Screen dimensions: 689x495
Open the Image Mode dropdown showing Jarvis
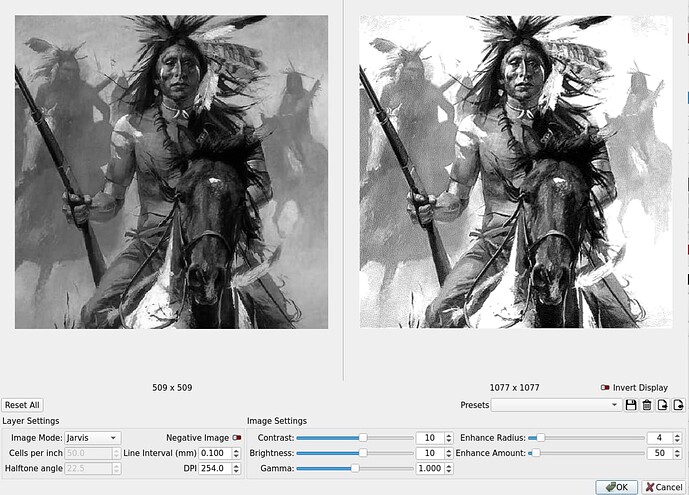point(93,438)
